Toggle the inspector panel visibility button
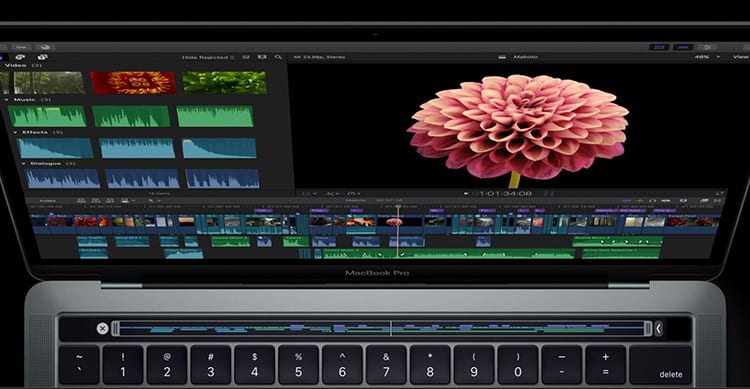This screenshot has height=389, width=750. (x=707, y=47)
